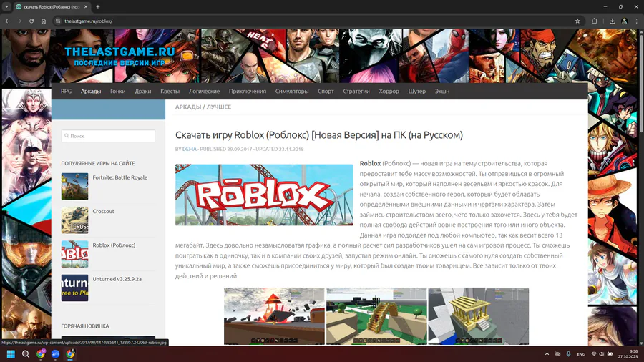Reload the page with the refresh icon
This screenshot has width=644, height=362.
(x=31, y=21)
